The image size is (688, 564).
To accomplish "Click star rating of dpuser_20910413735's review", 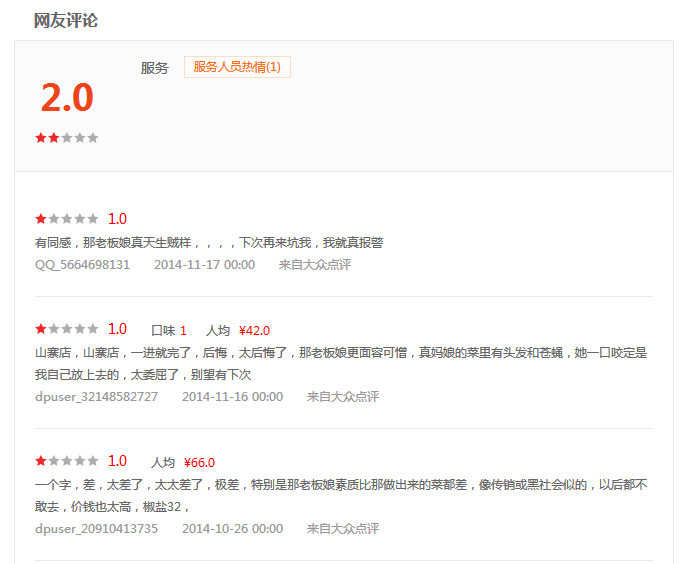I will tap(67, 461).
